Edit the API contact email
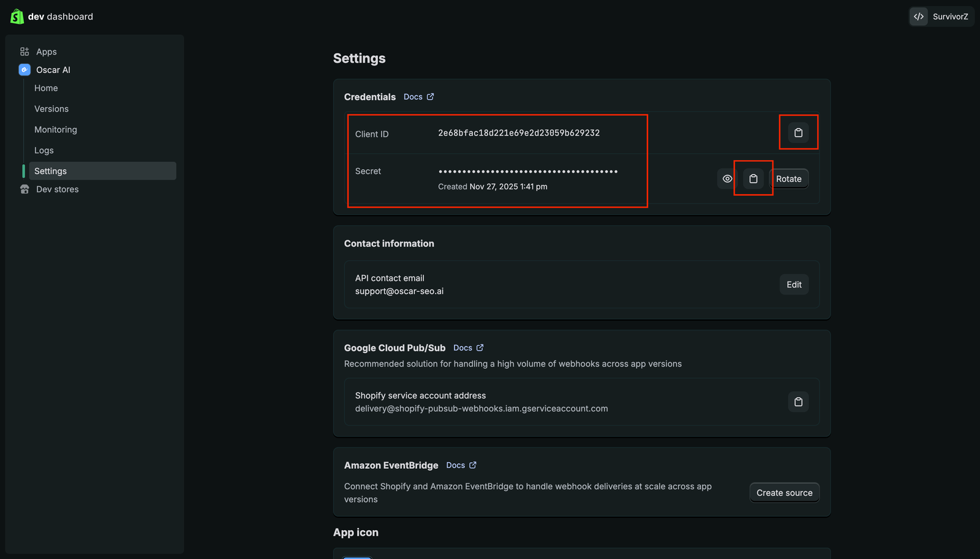 (x=794, y=284)
